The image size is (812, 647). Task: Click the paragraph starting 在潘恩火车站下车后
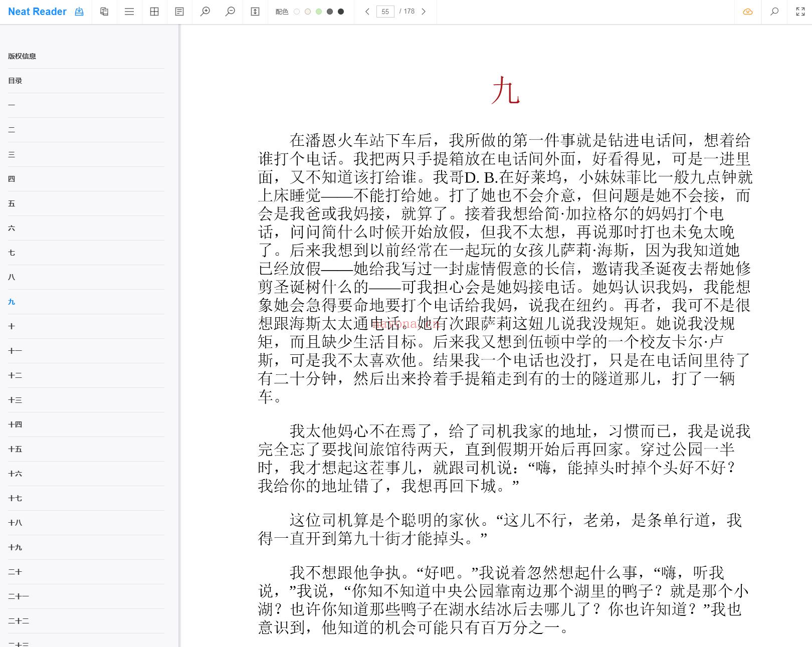(505, 268)
